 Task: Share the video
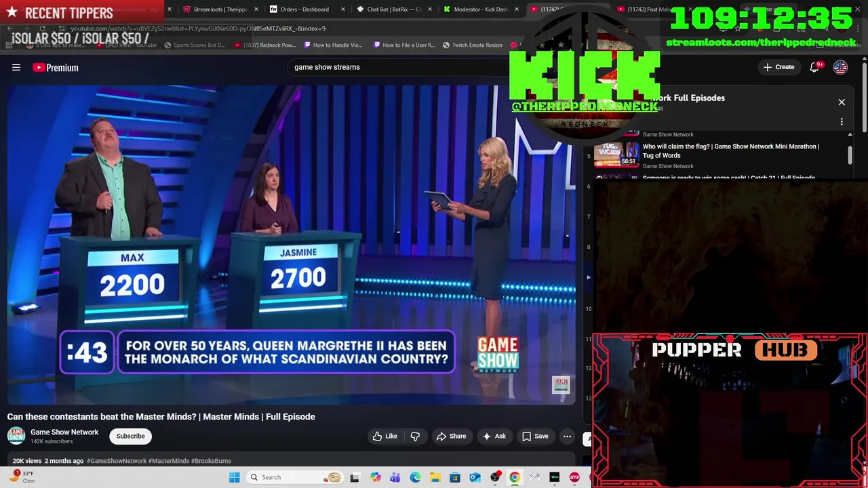pyautogui.click(x=451, y=436)
